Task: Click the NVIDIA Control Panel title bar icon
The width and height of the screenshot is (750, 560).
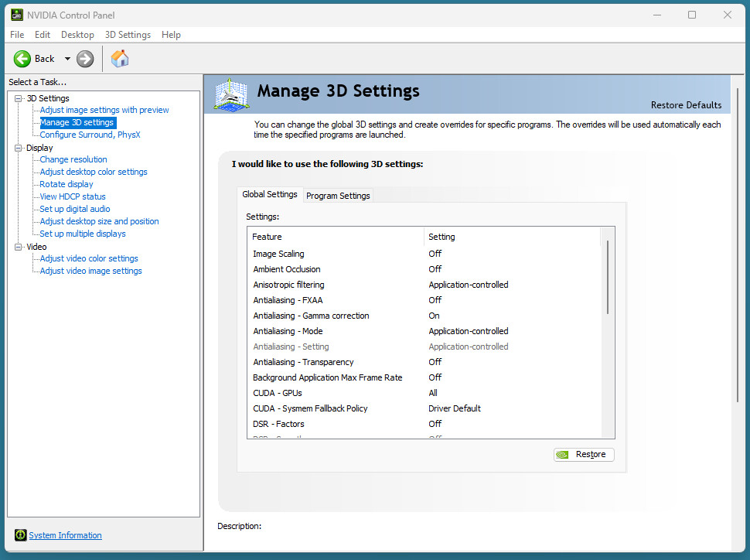Action: coord(17,15)
